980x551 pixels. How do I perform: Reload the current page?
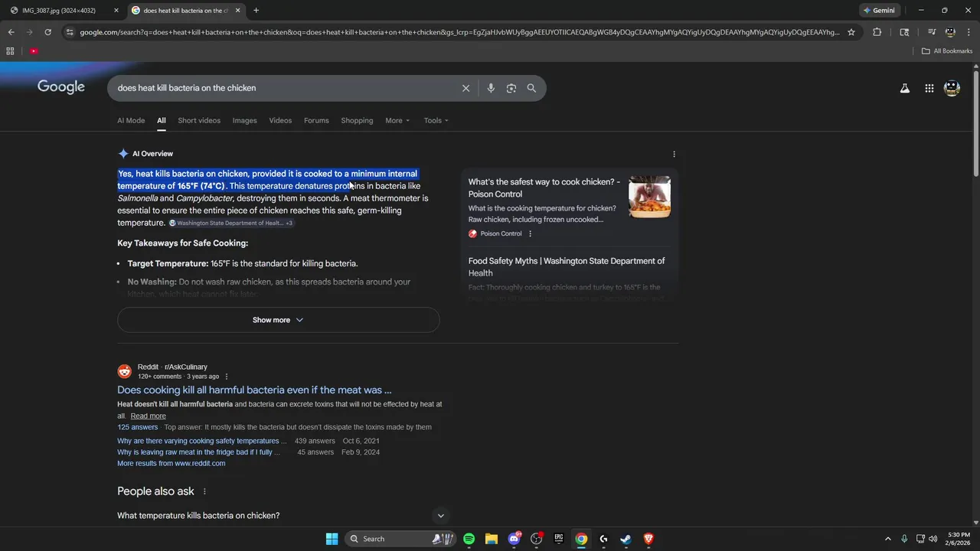click(x=47, y=32)
